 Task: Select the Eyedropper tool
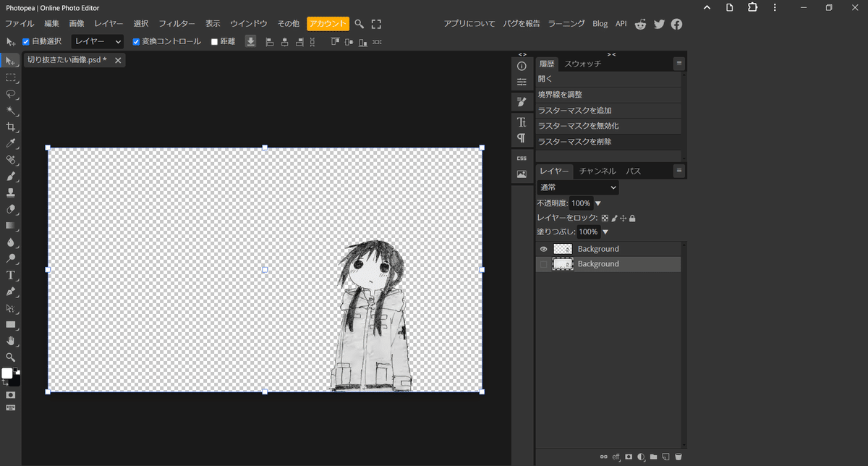click(x=10, y=143)
